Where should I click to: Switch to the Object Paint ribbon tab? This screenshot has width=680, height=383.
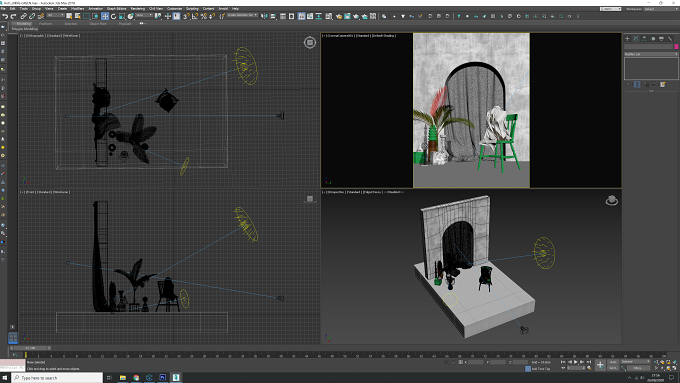point(98,23)
